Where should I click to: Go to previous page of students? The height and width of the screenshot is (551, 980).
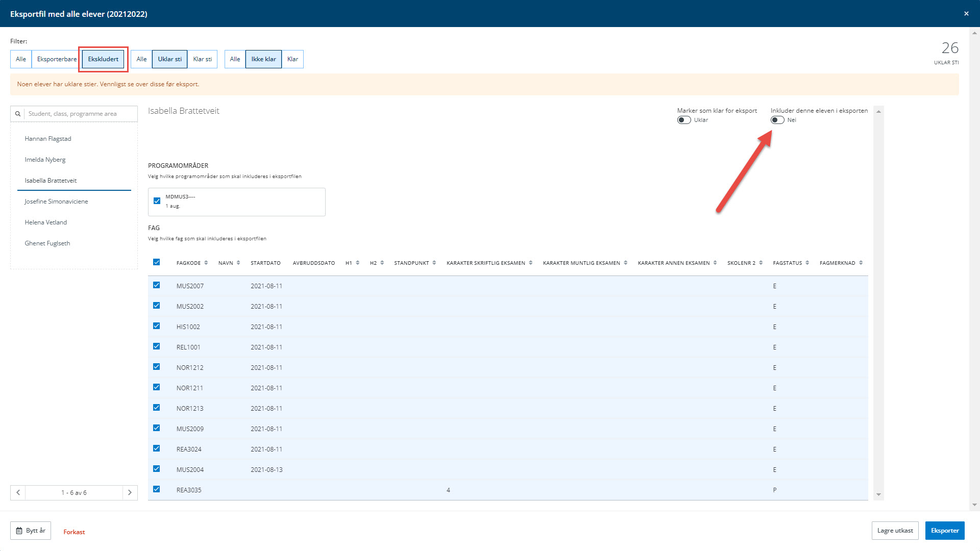click(x=18, y=492)
